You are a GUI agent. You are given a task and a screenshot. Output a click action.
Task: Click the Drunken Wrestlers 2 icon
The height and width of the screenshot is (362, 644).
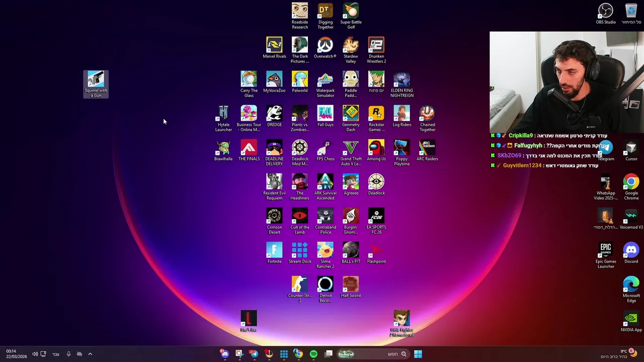click(376, 50)
